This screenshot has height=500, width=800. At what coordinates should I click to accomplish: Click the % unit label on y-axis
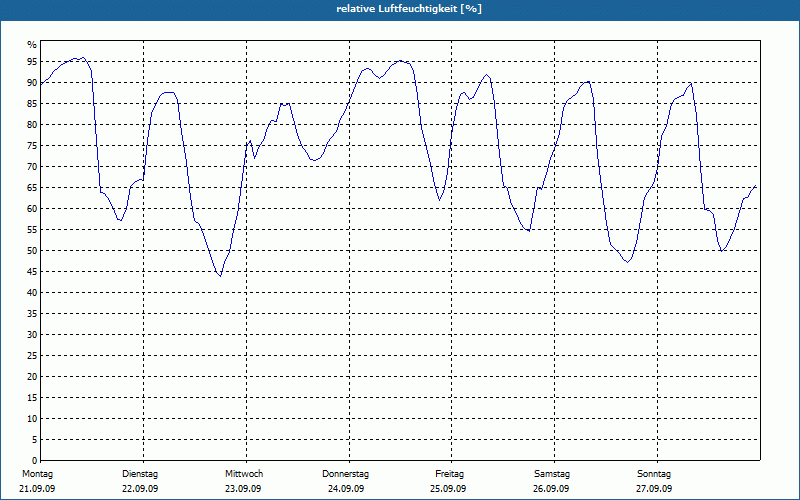(32, 45)
